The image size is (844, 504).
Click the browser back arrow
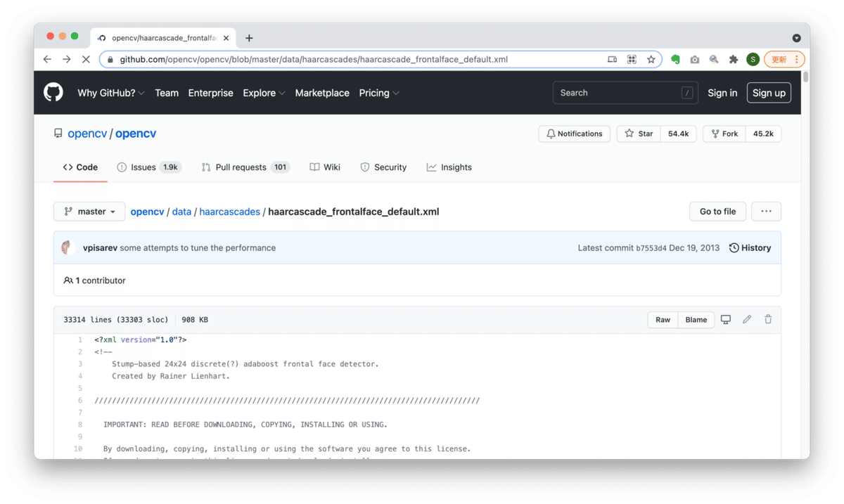coord(47,60)
